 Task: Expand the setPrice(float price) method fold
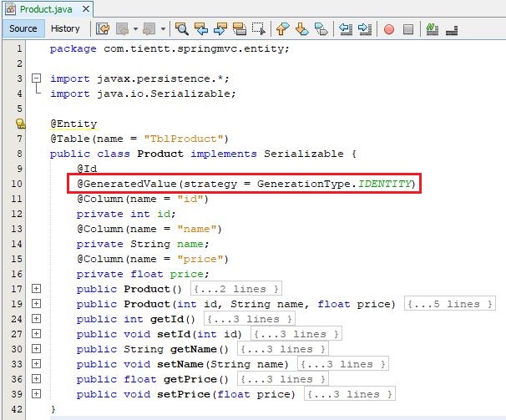point(37,393)
